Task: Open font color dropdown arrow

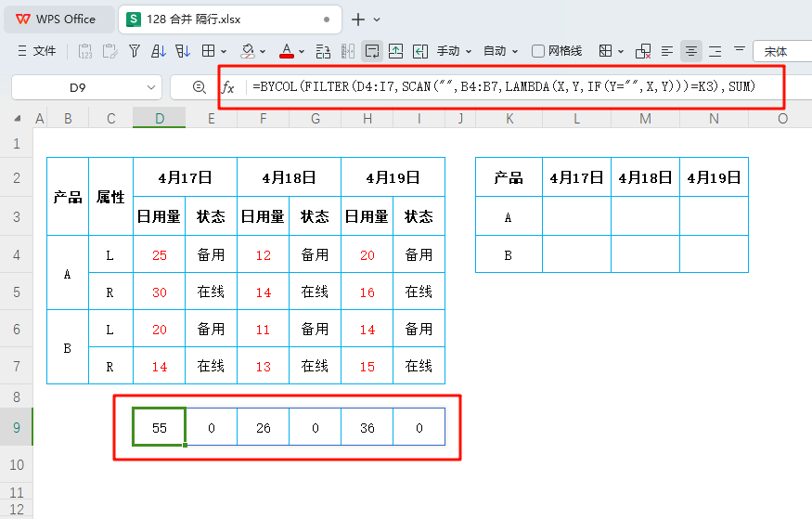Action: point(302,51)
